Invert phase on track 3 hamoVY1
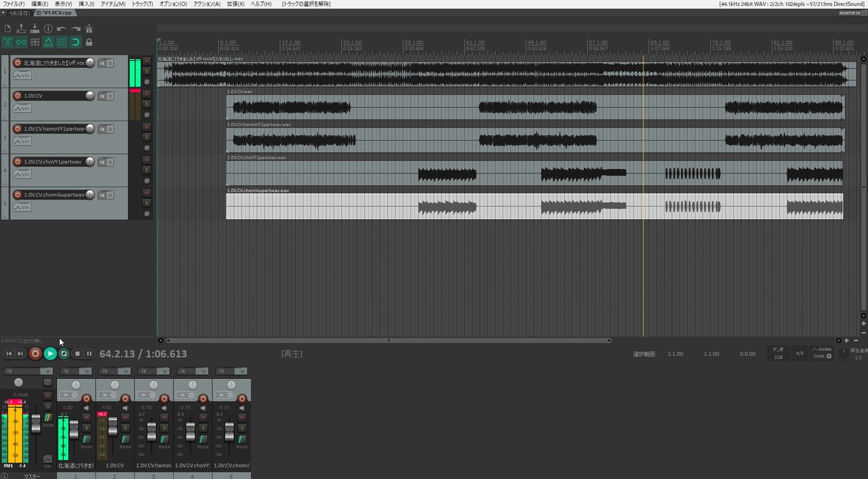The image size is (868, 479). pyautogui.click(x=146, y=148)
